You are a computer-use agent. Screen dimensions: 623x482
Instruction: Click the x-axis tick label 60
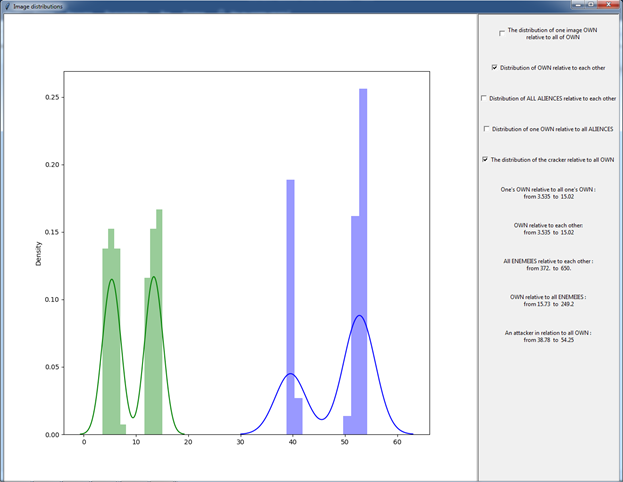[x=397, y=442]
